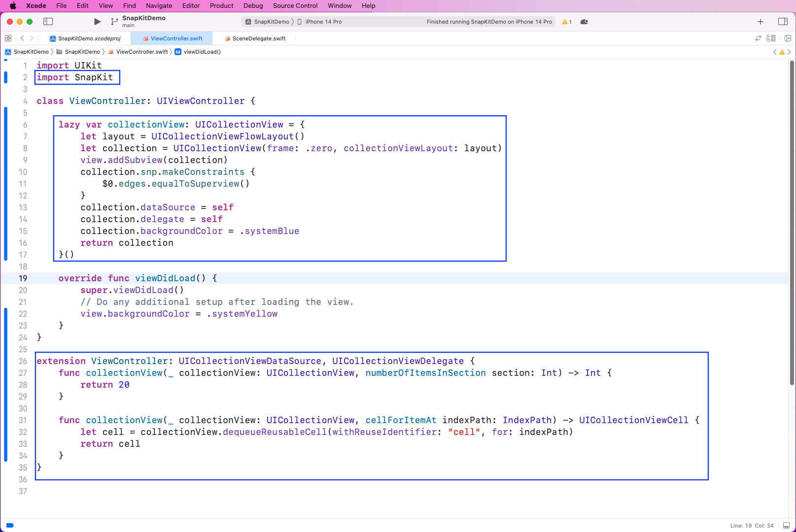The image size is (796, 532).
Task: Click 'equalToSuperview' on line 11
Action: tap(195, 184)
